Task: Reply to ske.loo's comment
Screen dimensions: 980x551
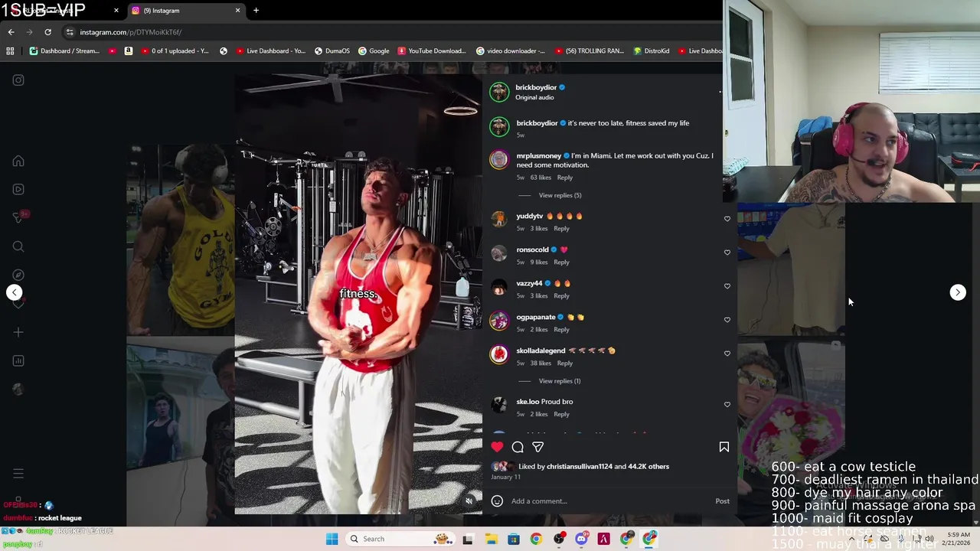Action: coord(561,414)
